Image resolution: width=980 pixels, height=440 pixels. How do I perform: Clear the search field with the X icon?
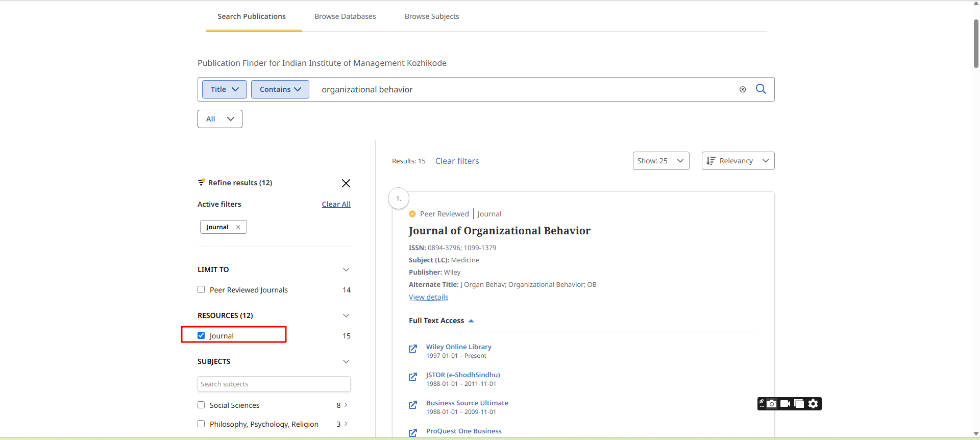(x=743, y=89)
